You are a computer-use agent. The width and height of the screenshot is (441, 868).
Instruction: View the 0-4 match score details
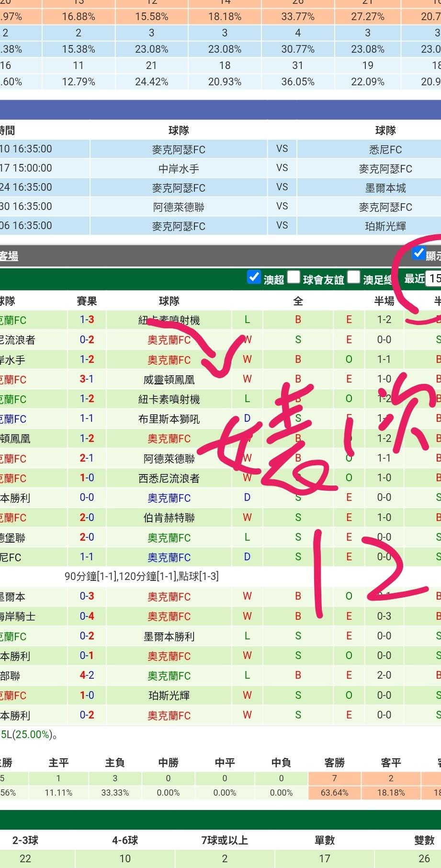[87, 616]
